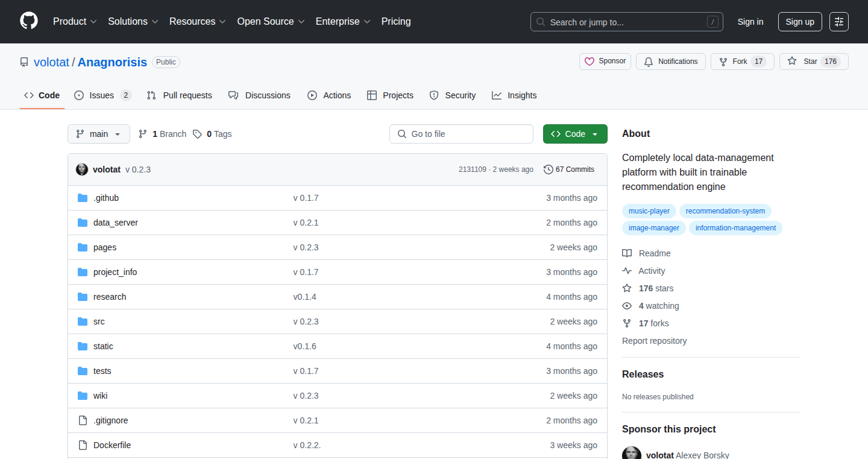Switch to the Issues tab
Screen dimensions: 868x459
(x=102, y=95)
